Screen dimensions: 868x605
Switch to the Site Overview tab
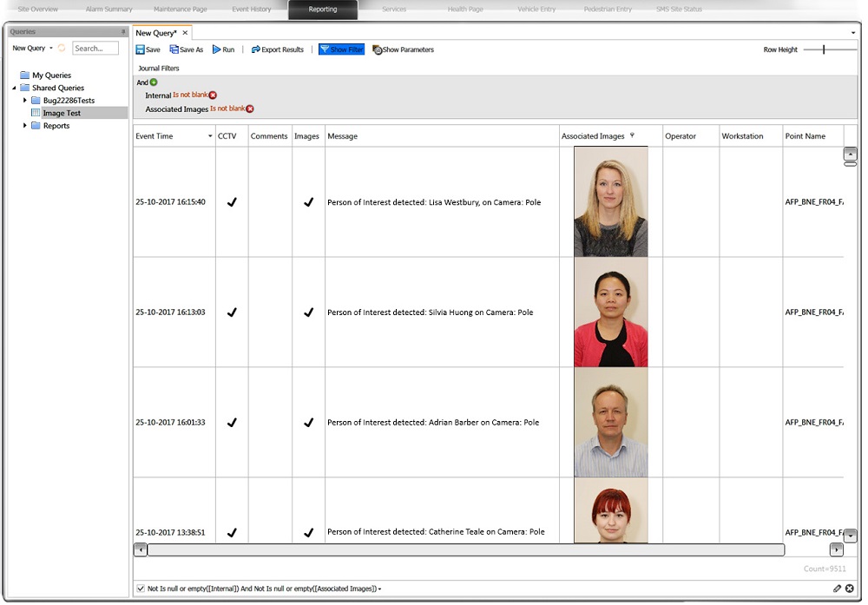click(37, 10)
